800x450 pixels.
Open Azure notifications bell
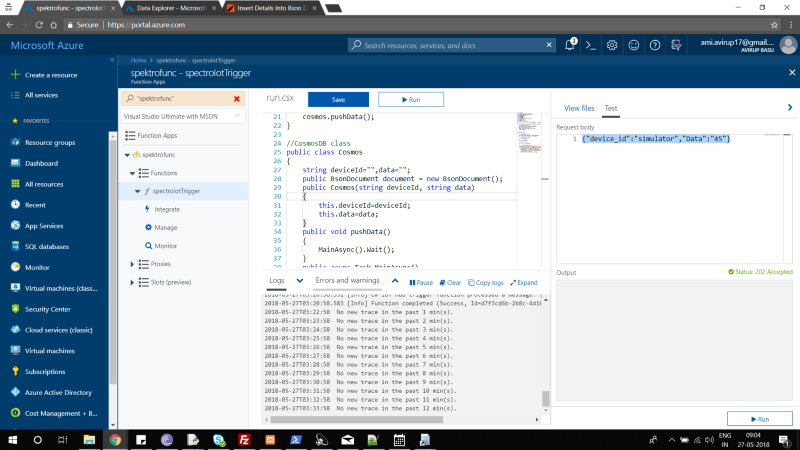pos(570,45)
